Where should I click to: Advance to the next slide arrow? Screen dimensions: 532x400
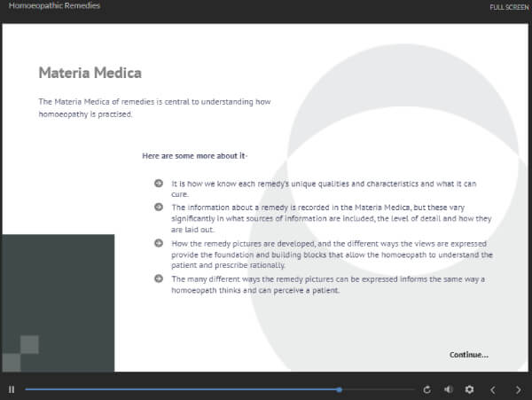tap(516, 389)
